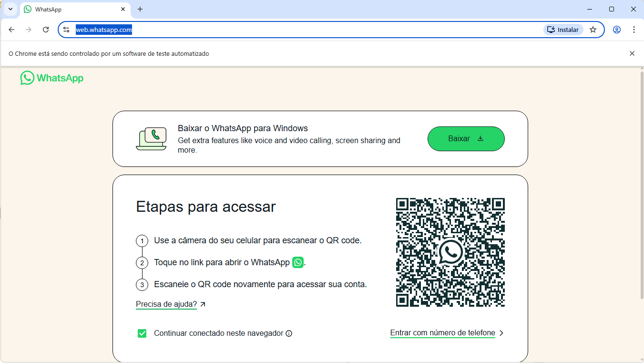The image size is (644, 363).
Task: Click the site information icon in address bar
Action: [66, 30]
